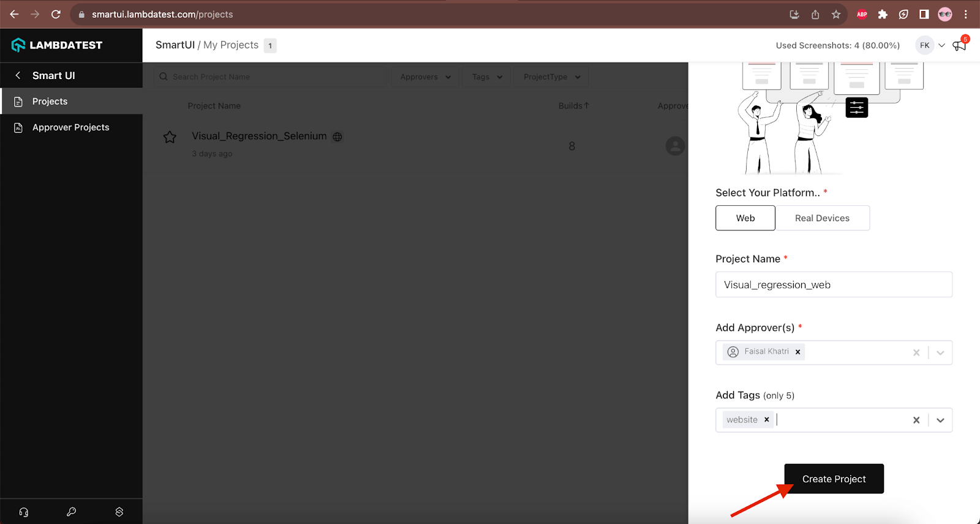Clear all selected tags
Viewport: 980px width, 524px height.
point(916,420)
